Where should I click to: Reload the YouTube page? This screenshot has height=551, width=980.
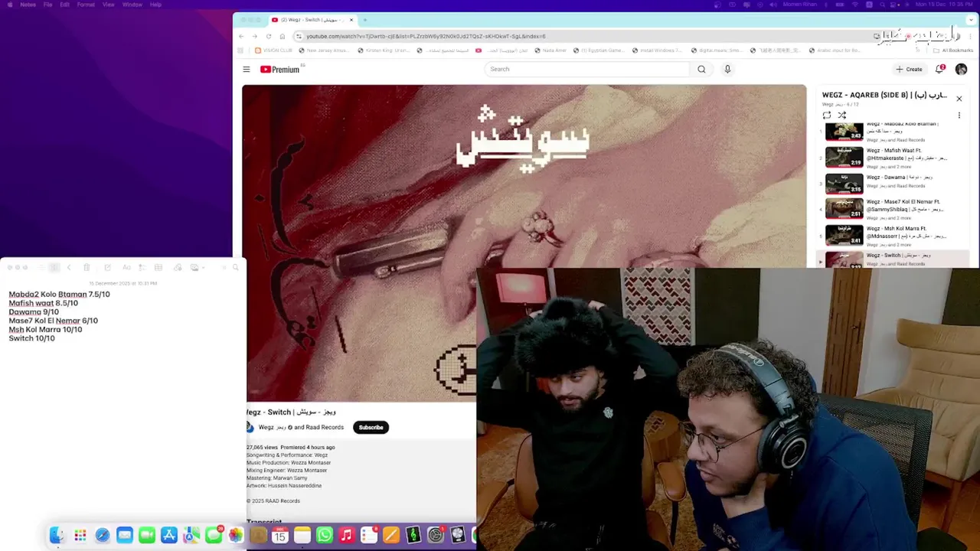269,36
